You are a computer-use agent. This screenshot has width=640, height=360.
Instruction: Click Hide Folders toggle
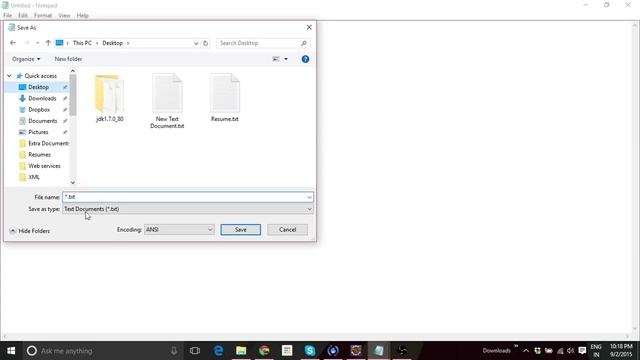pyautogui.click(x=29, y=231)
